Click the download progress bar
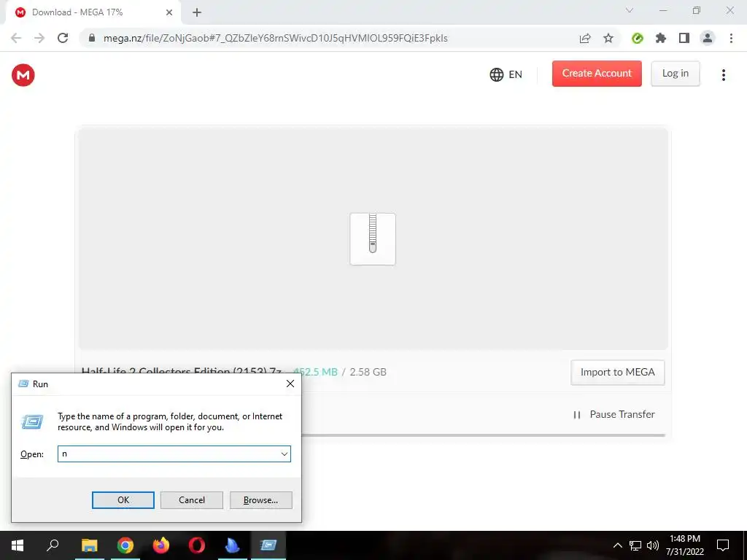The width and height of the screenshot is (747, 560). 483,435
